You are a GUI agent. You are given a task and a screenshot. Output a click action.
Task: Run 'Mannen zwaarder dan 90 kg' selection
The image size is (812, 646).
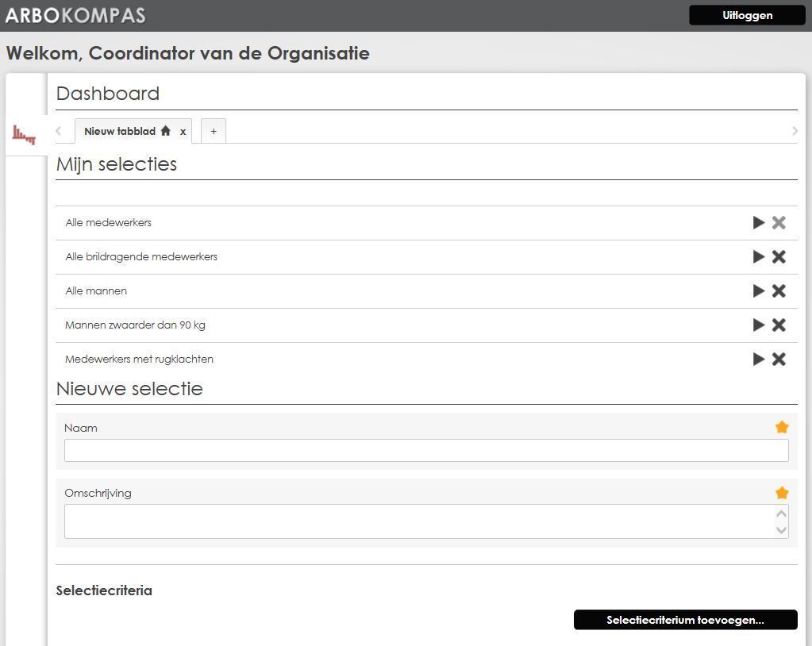coord(758,325)
